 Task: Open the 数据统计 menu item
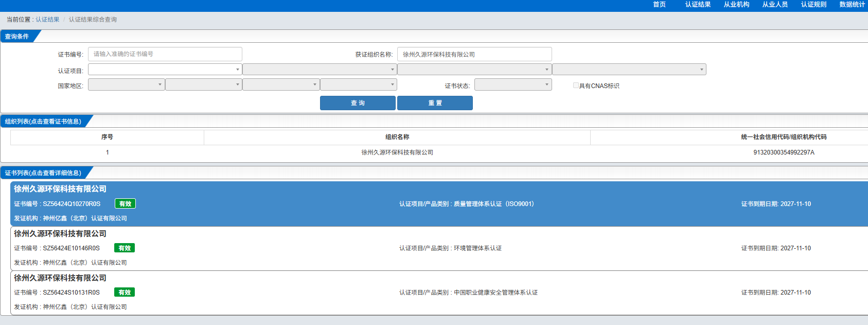click(852, 5)
